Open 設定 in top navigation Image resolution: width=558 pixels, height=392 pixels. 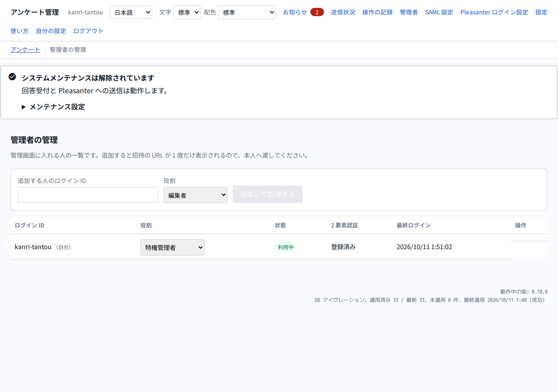point(541,12)
